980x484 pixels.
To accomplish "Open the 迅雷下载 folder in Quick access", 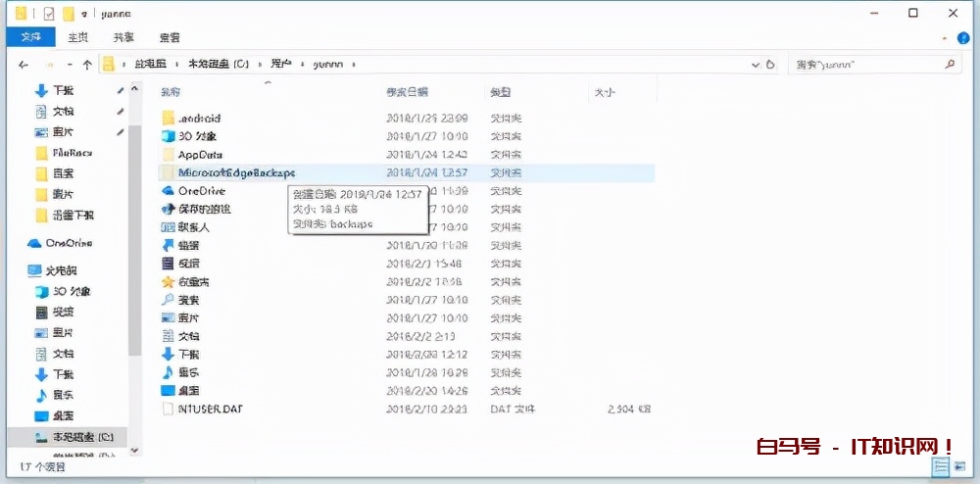I will (x=65, y=215).
